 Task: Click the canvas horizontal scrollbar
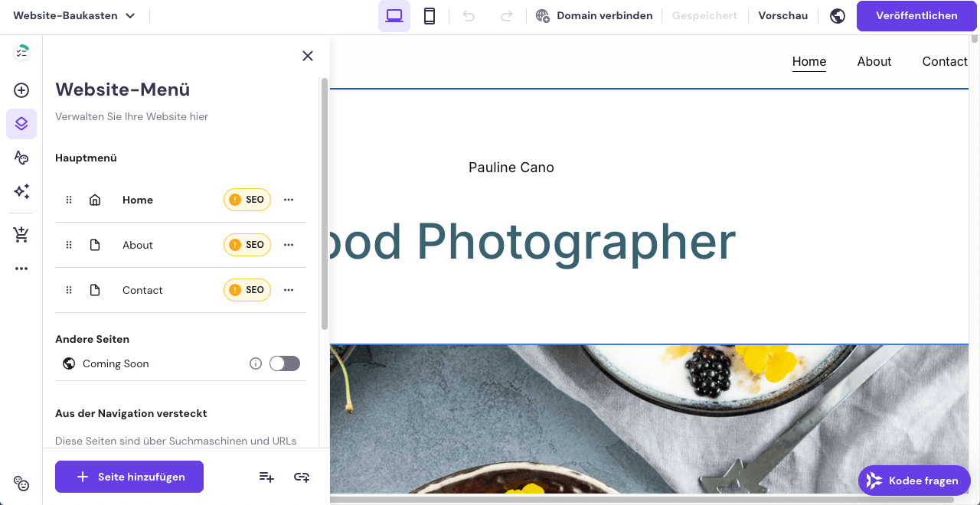[x=642, y=500]
